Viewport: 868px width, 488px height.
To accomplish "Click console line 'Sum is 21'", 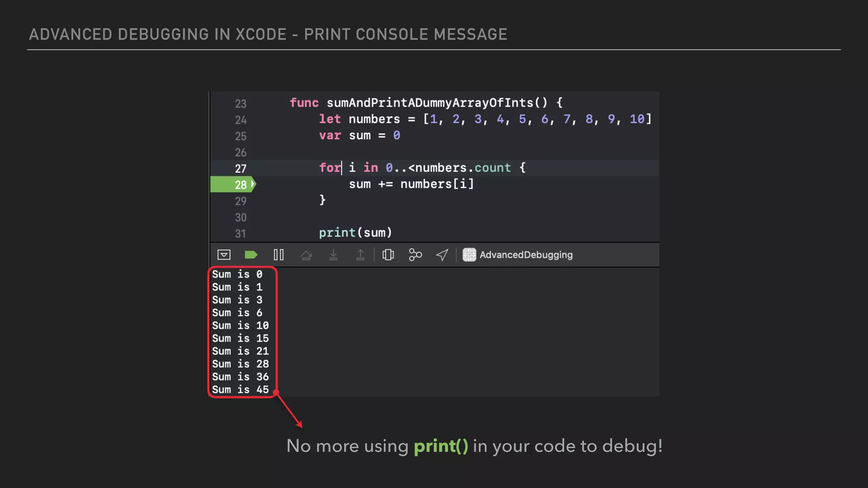I will 240,351.
